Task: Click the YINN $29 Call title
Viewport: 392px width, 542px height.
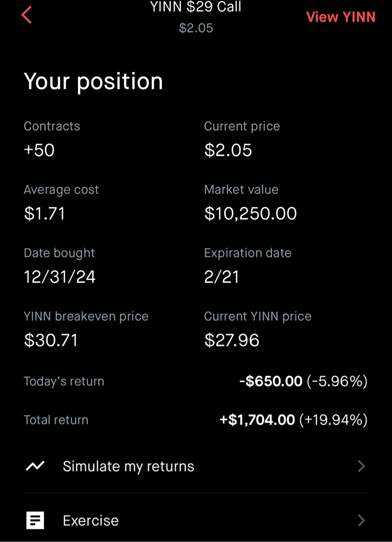Action: 195,7
